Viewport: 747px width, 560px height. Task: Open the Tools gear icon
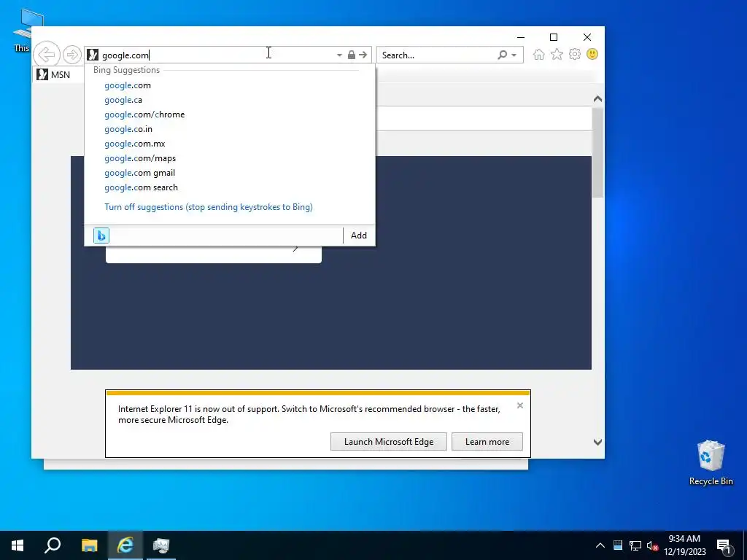[x=575, y=54]
